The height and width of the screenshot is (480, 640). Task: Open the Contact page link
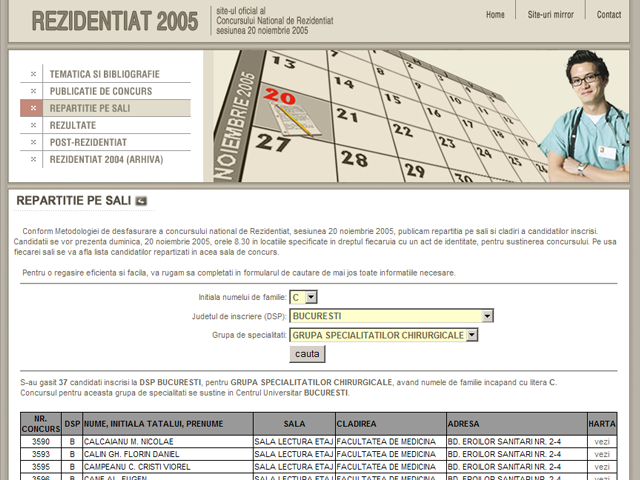[609, 15]
